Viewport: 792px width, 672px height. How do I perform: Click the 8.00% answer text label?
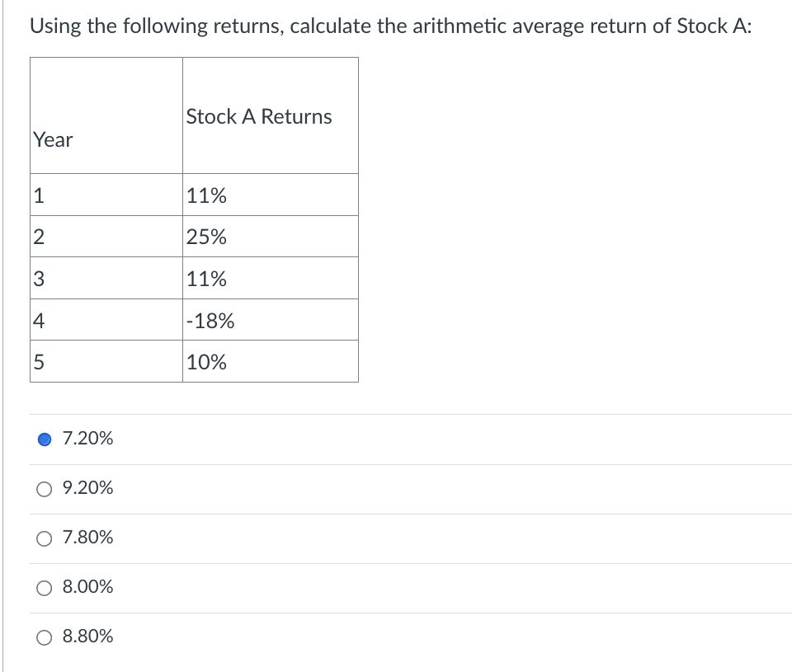tap(88, 587)
